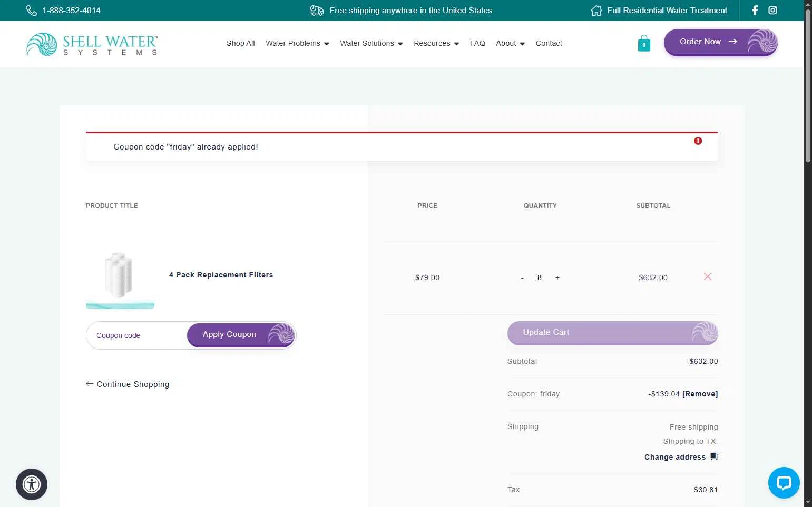
Task: Click the delivery truck icon in top bar
Action: pyautogui.click(x=317, y=11)
